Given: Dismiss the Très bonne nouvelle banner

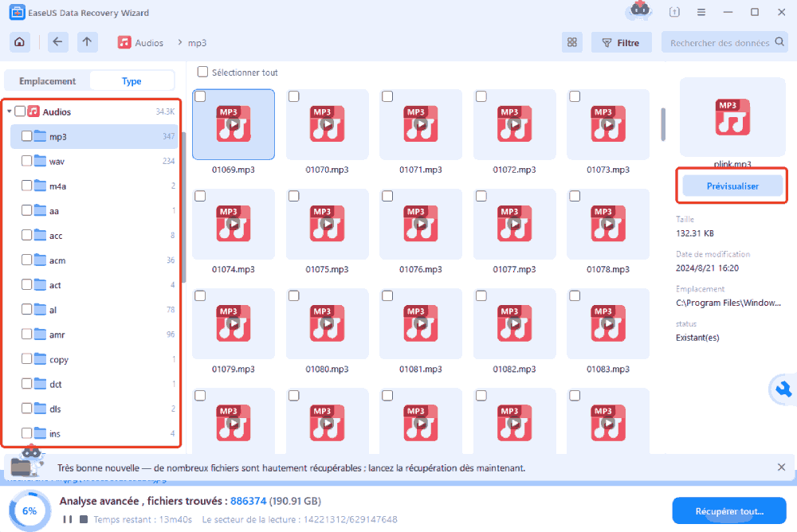Looking at the screenshot, I should point(781,467).
